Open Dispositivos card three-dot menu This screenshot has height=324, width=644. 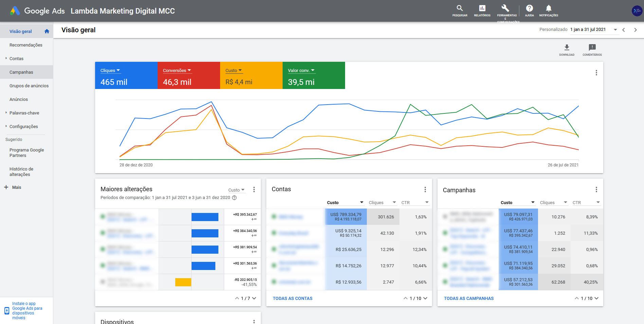tap(254, 321)
